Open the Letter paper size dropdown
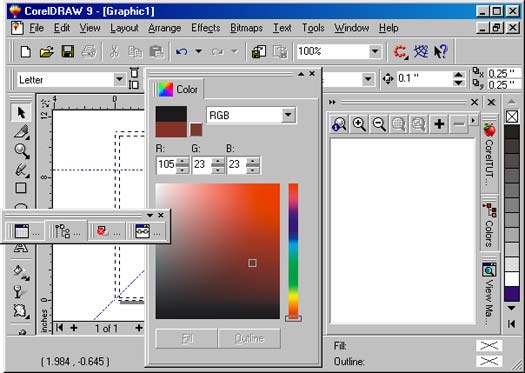 pyautogui.click(x=119, y=80)
